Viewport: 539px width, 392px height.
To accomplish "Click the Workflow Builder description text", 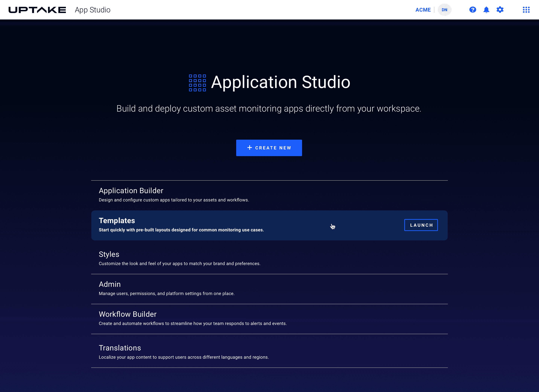I will click(193, 323).
